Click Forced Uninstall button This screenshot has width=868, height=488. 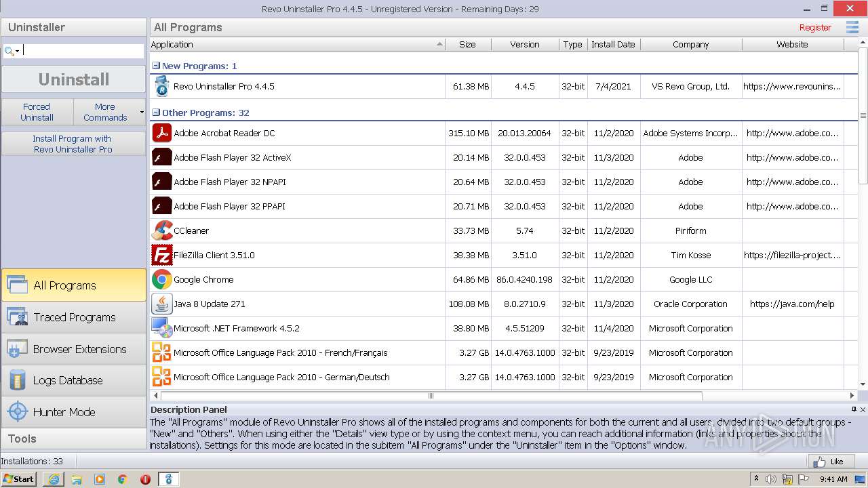click(37, 112)
